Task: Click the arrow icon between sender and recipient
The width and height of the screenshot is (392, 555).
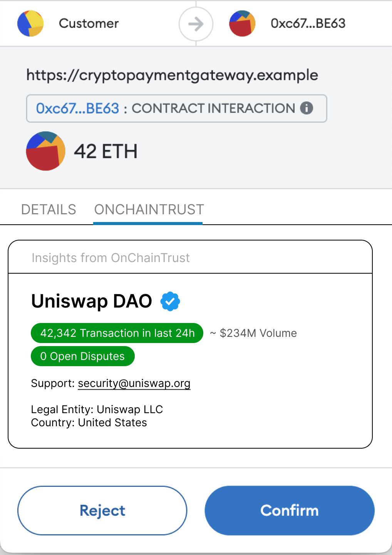Action: tap(196, 24)
